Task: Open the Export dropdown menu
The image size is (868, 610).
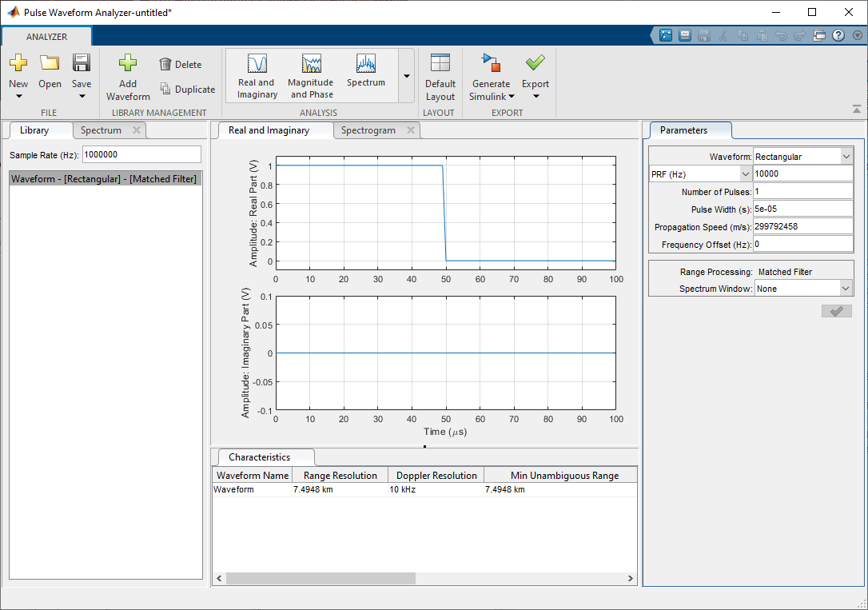Action: (536, 96)
